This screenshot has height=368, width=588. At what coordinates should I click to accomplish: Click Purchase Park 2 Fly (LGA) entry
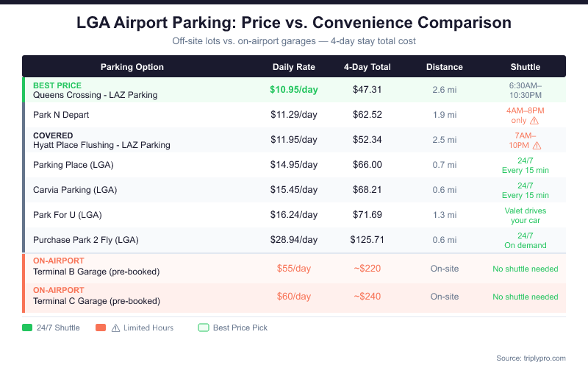click(x=85, y=240)
